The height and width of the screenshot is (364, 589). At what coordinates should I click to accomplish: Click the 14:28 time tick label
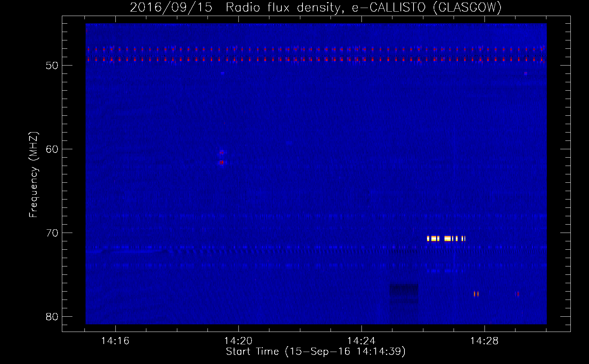(x=484, y=341)
